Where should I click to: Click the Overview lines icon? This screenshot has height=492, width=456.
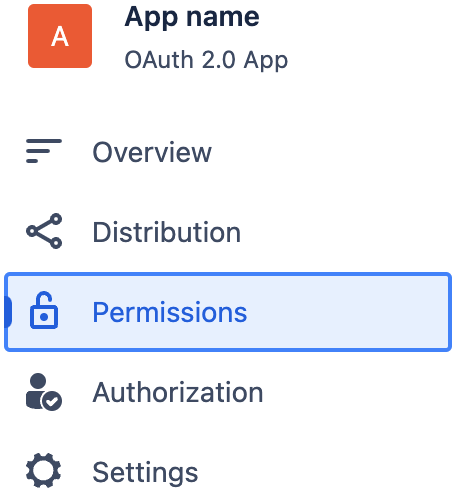[44, 151]
